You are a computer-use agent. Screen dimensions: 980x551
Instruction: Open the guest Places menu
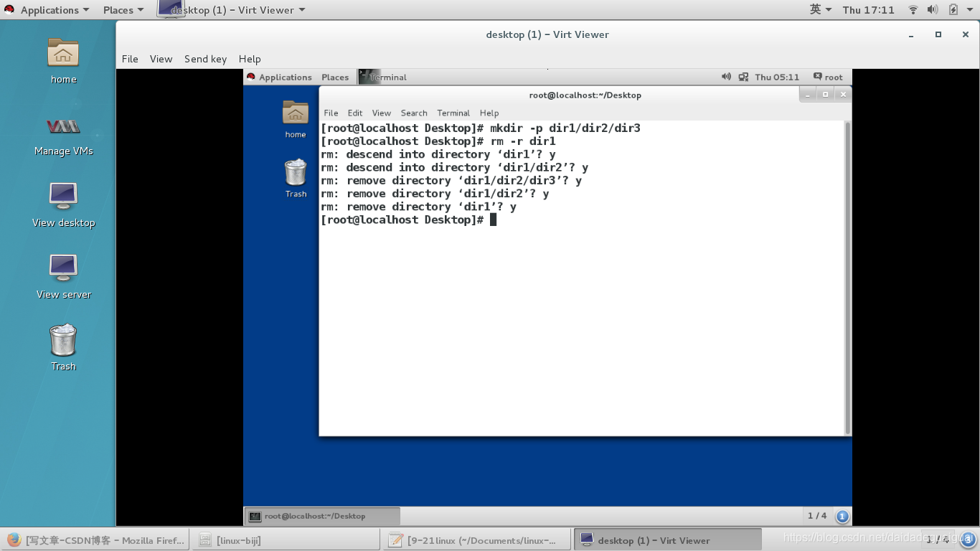point(335,77)
